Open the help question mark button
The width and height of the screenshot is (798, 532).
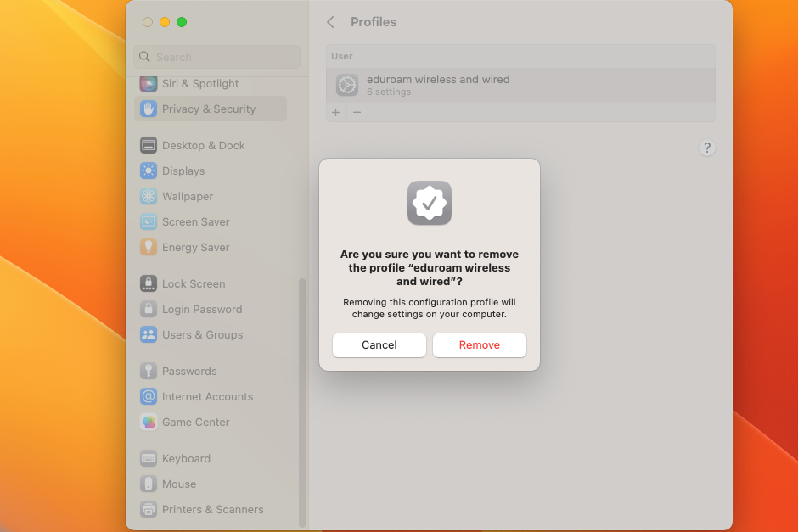(x=707, y=148)
